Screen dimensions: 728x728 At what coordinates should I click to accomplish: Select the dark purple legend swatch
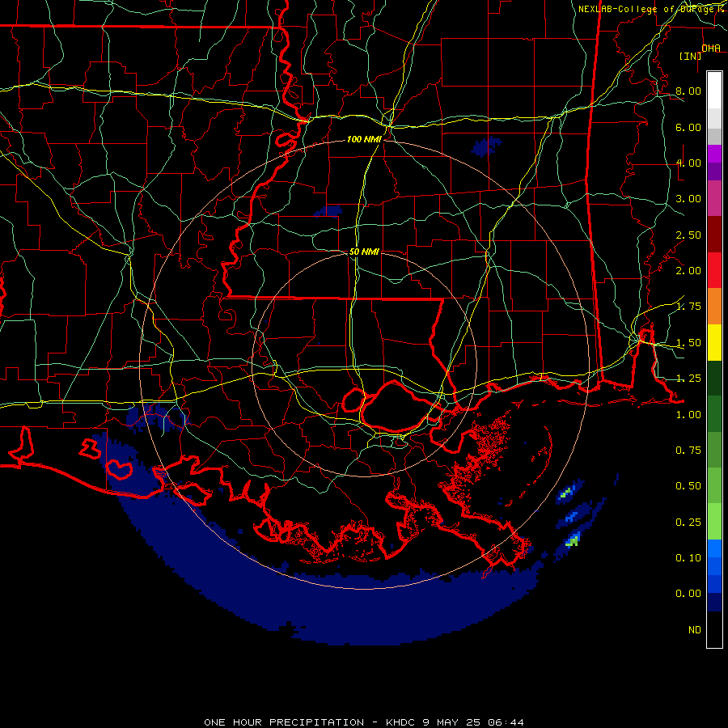(714, 171)
